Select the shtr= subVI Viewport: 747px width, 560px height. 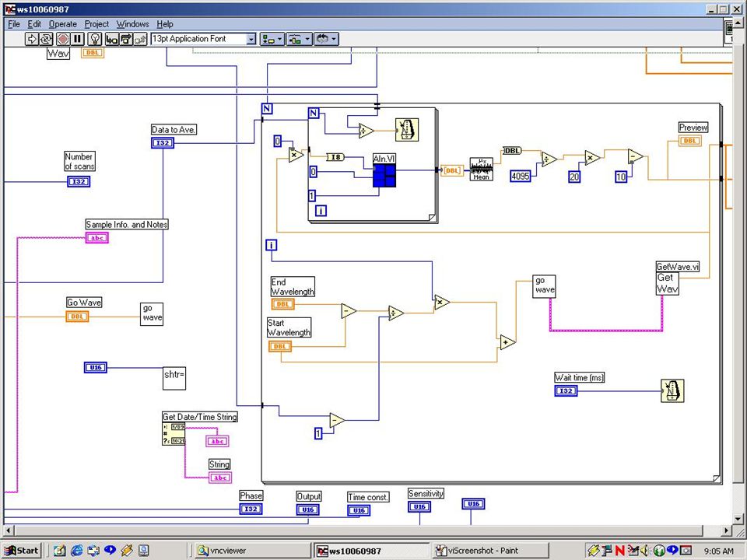point(174,378)
